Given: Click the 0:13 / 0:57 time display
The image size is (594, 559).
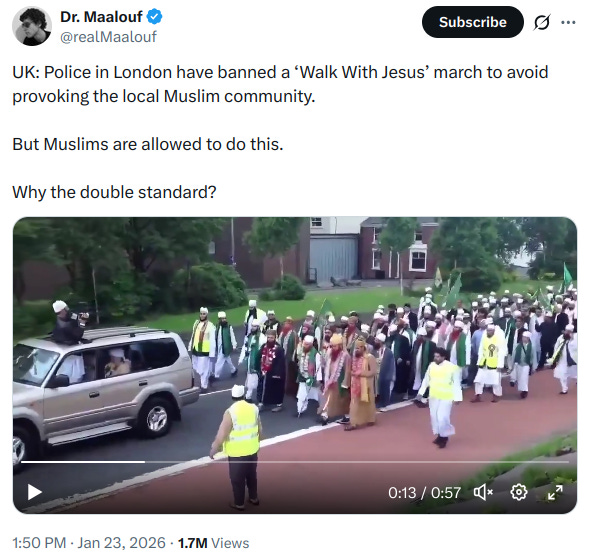Looking at the screenshot, I should (424, 493).
